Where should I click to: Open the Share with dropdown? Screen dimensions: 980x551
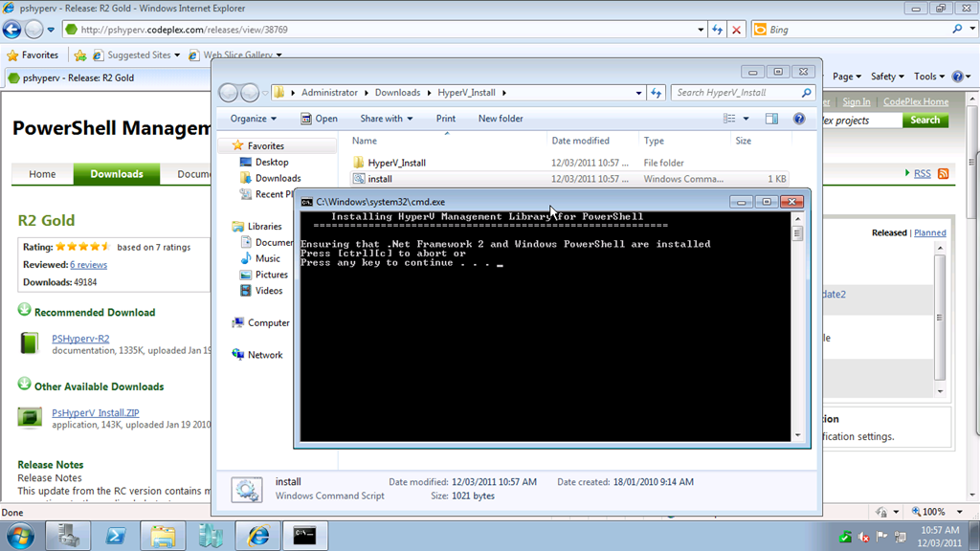click(387, 119)
